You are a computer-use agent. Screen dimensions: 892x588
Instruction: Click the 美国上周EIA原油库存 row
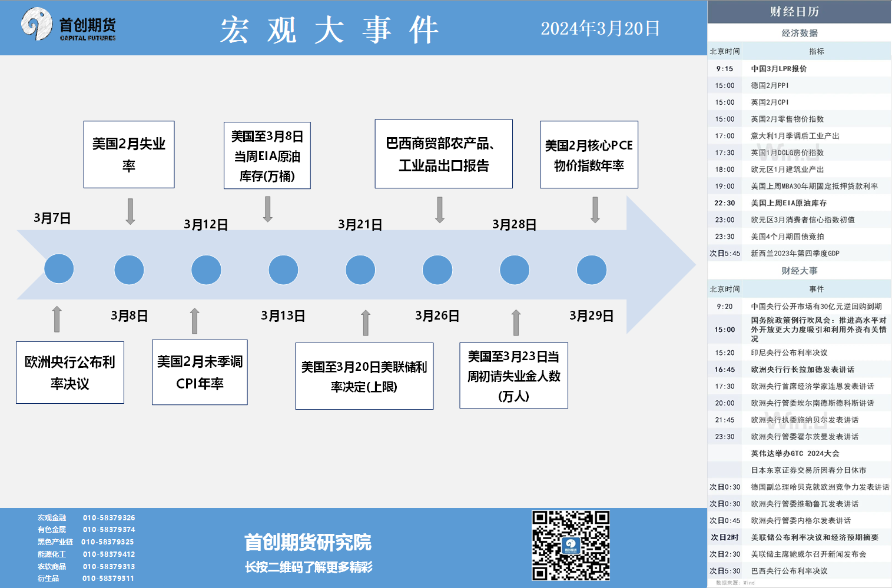799,203
